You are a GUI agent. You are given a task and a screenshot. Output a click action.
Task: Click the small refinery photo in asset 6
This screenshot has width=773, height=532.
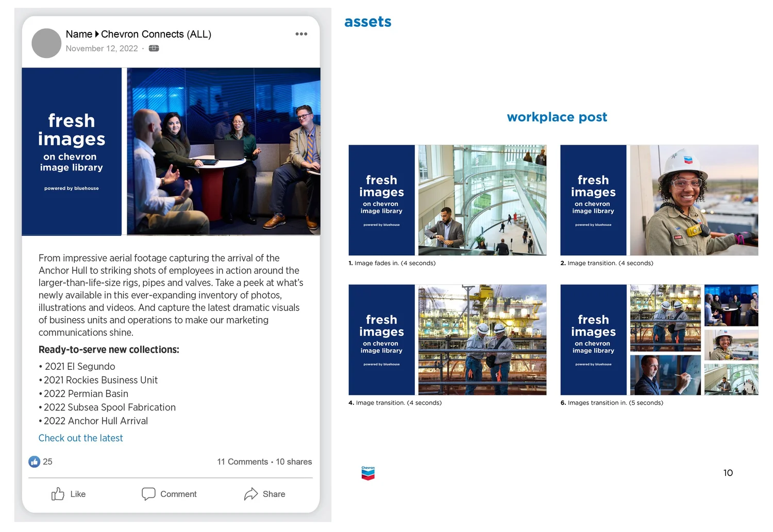pyautogui.click(x=665, y=318)
